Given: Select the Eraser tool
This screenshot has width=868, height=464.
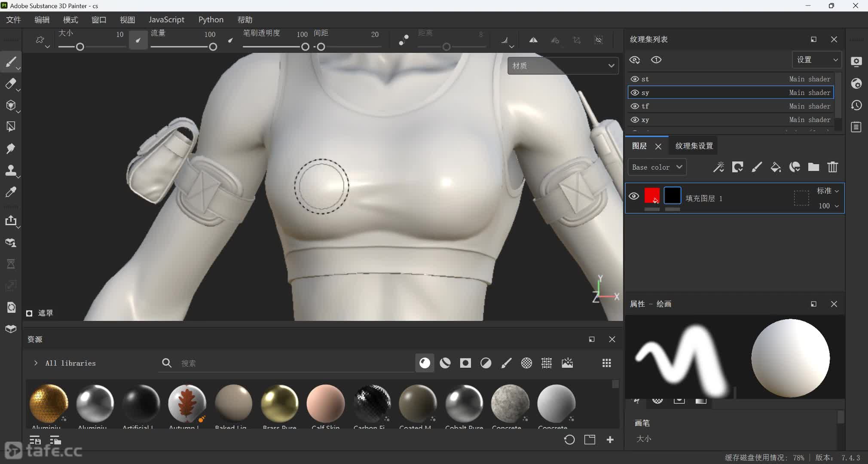Looking at the screenshot, I should tap(11, 84).
